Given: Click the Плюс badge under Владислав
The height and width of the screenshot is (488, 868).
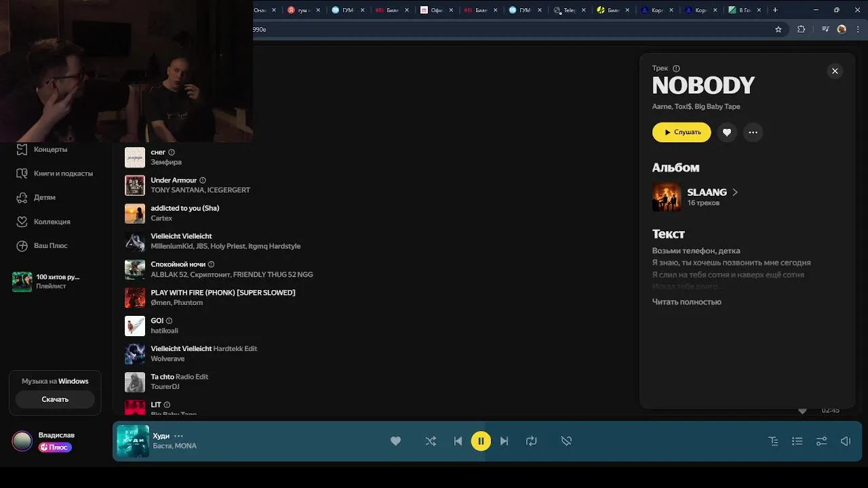Looking at the screenshot, I should tap(55, 447).
